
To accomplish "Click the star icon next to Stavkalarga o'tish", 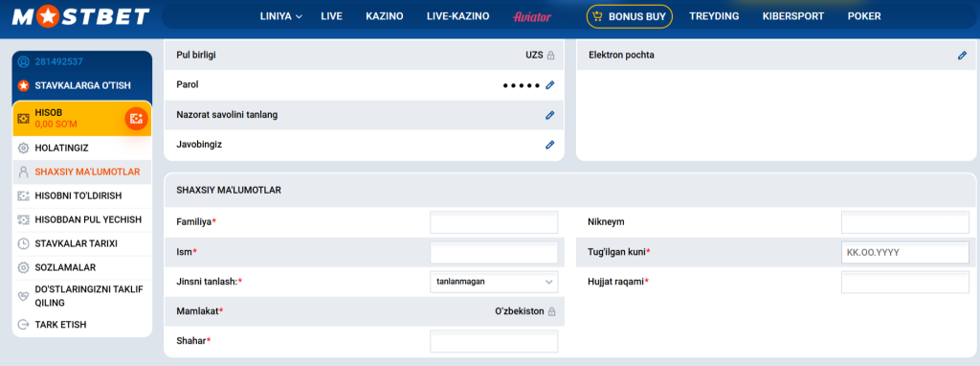I will pyautogui.click(x=24, y=85).
